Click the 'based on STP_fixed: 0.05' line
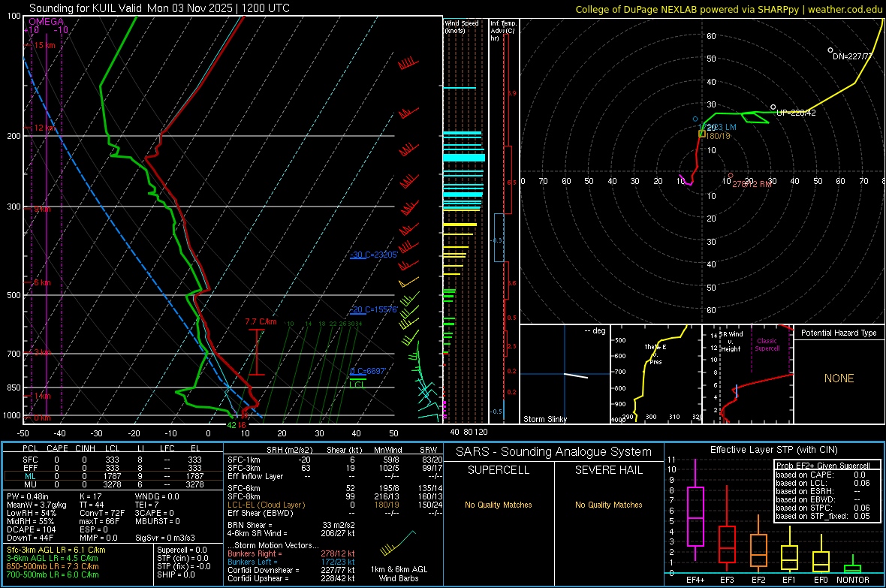 [823, 516]
